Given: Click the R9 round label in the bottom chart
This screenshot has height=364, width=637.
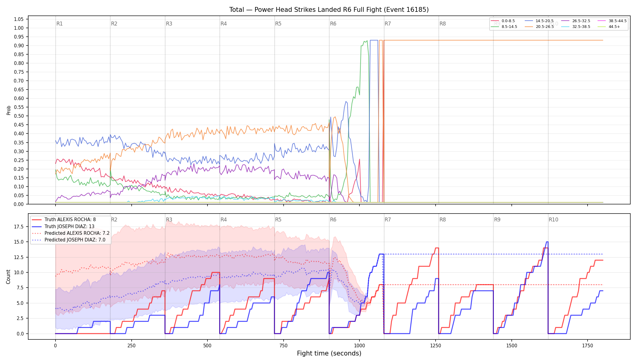Looking at the screenshot, I should click(497, 220).
